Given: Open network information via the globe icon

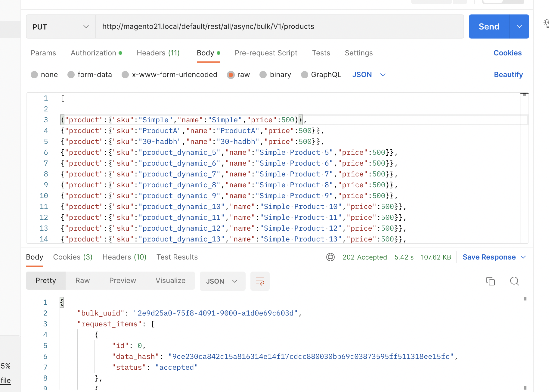Looking at the screenshot, I should coord(330,257).
